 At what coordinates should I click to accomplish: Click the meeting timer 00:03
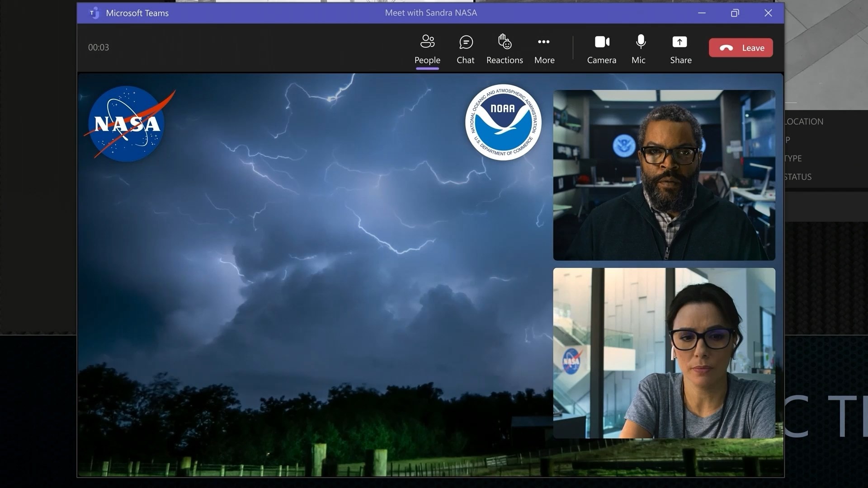[x=99, y=47]
